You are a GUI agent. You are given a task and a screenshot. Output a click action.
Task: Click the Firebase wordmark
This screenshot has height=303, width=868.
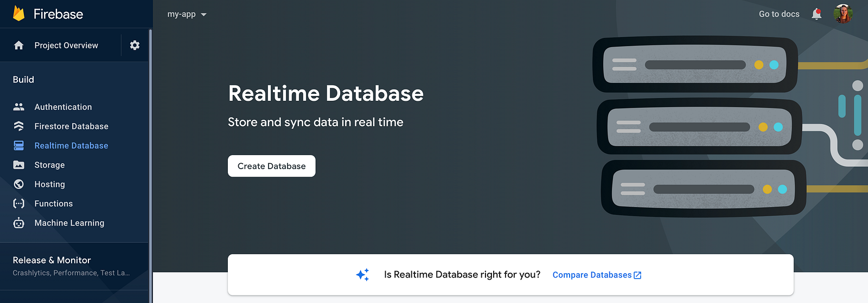click(x=58, y=14)
